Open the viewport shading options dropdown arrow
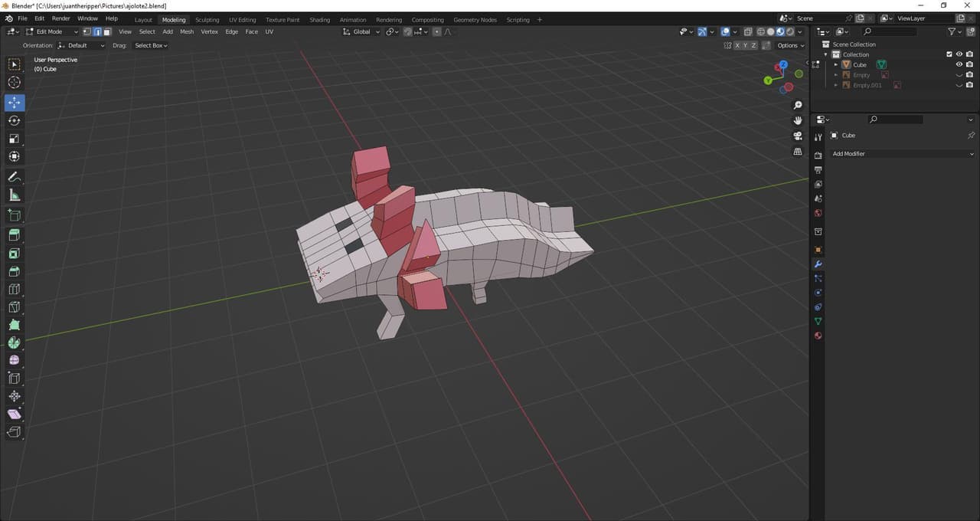Image resolution: width=980 pixels, height=521 pixels. tap(801, 31)
